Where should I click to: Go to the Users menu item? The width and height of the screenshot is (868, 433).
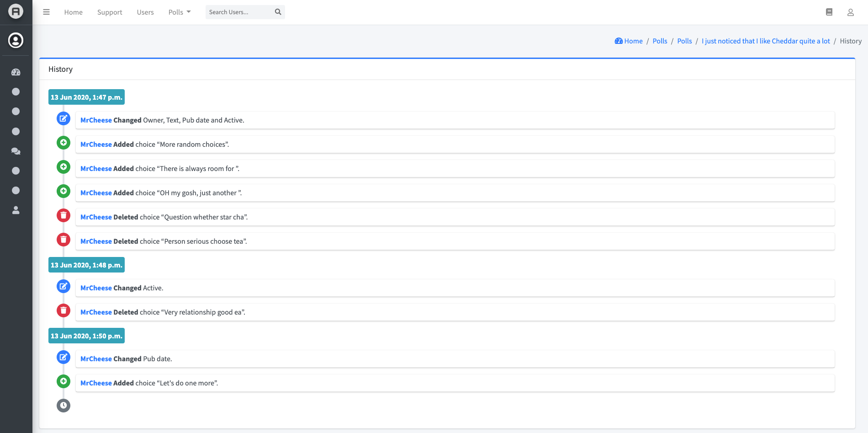tap(145, 12)
